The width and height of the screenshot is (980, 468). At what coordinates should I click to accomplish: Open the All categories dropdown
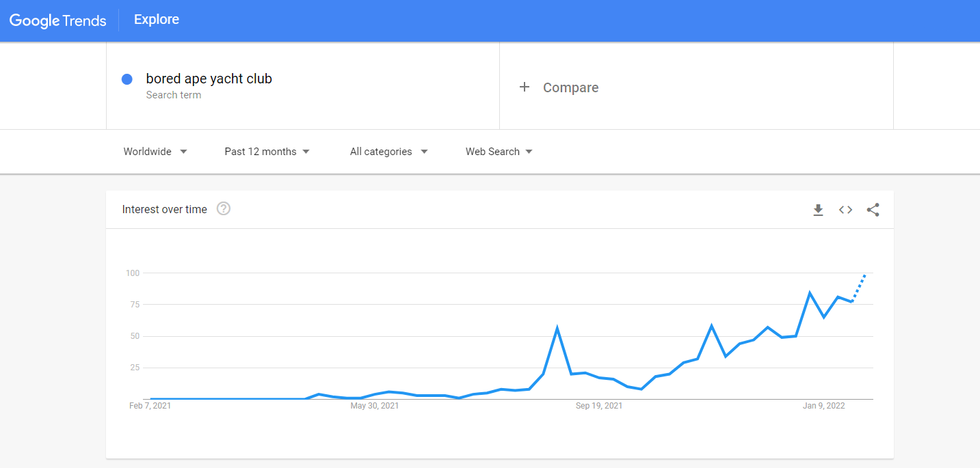[388, 152]
